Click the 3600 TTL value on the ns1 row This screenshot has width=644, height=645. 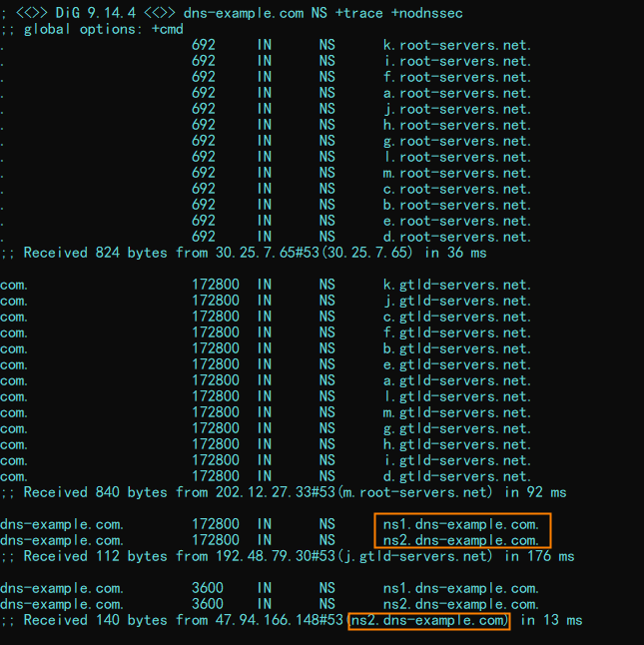[208, 589]
